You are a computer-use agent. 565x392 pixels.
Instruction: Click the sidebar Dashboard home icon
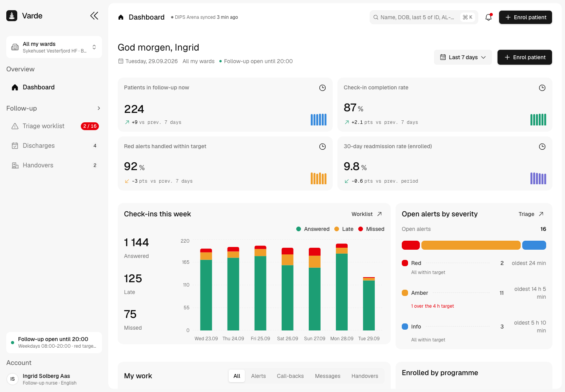click(x=15, y=87)
